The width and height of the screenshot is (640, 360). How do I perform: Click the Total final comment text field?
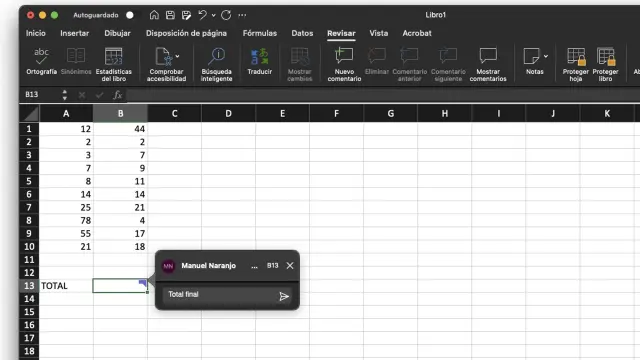[220, 295]
